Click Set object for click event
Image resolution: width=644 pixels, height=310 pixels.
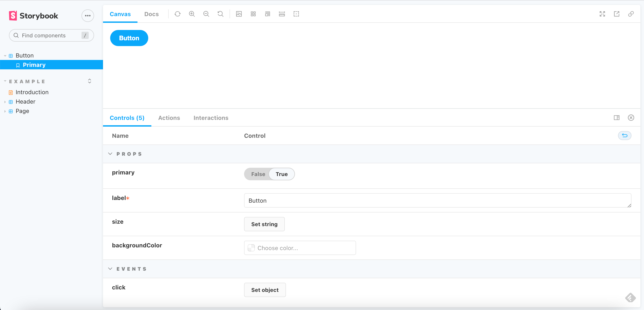click(x=265, y=290)
